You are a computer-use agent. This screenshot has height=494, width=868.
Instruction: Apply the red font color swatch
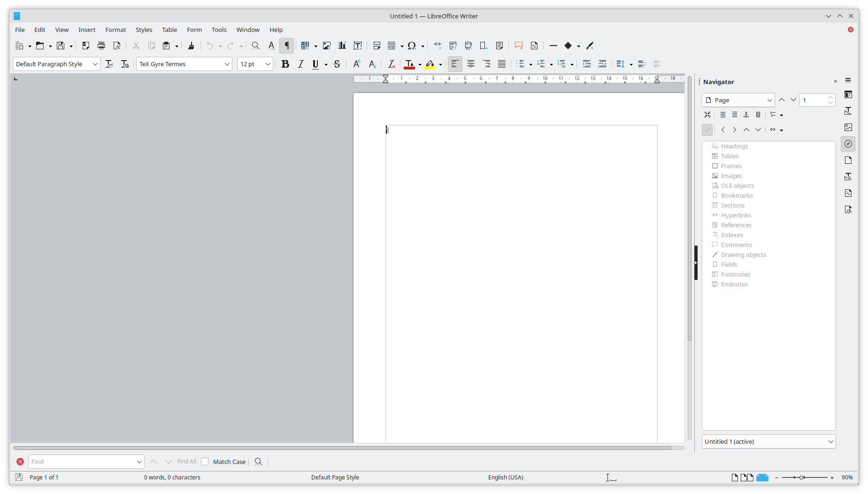tap(409, 64)
